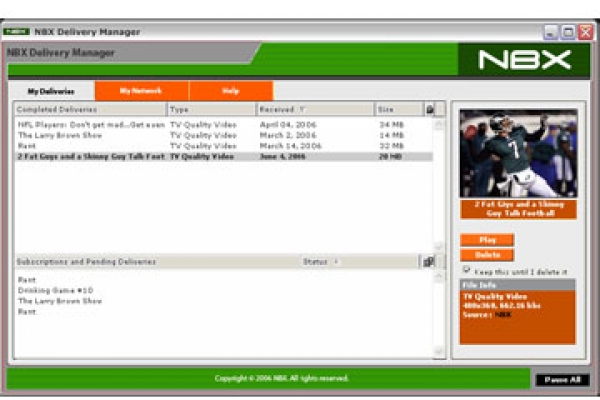Click the '14 MB' size value
600x400 pixels.
click(x=391, y=136)
